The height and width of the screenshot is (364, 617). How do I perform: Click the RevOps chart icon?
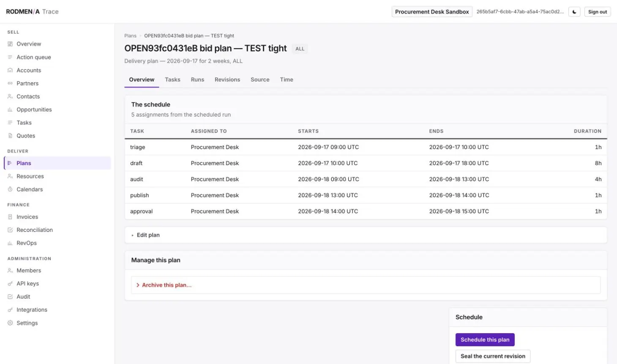10,243
